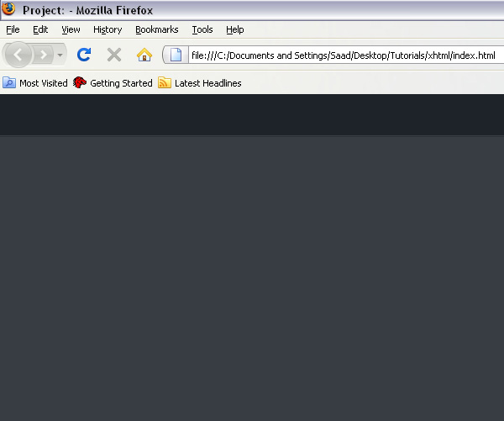Open the recent pages history dropdown arrow

(60, 55)
